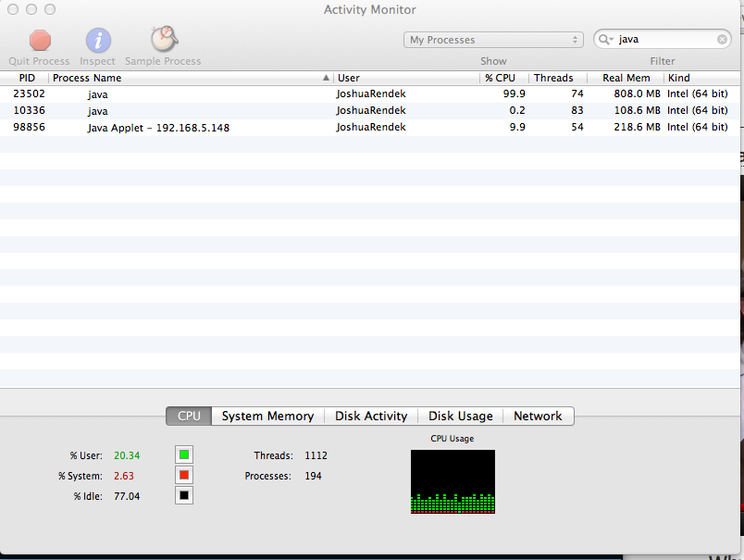
Task: Click the Threads count 1112
Action: (316, 455)
